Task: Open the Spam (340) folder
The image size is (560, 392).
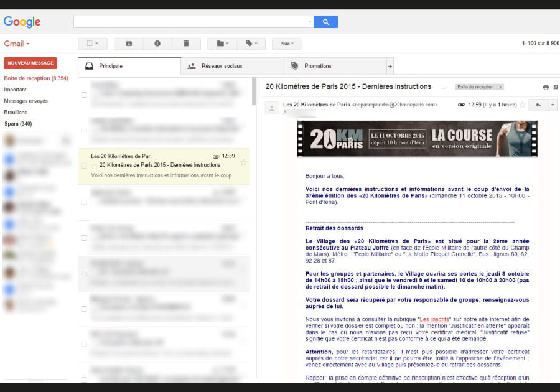Action: [18, 124]
